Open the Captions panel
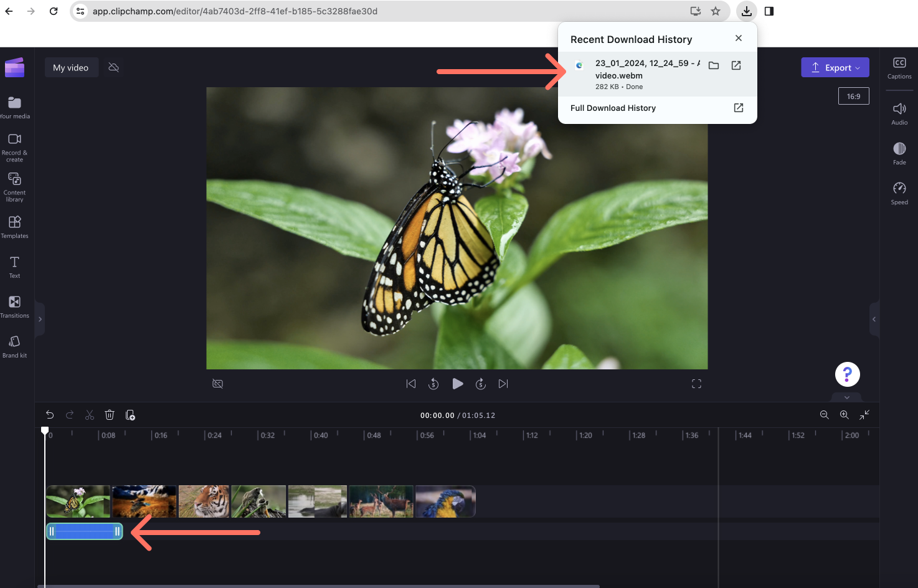This screenshot has width=918, height=588. [899, 68]
